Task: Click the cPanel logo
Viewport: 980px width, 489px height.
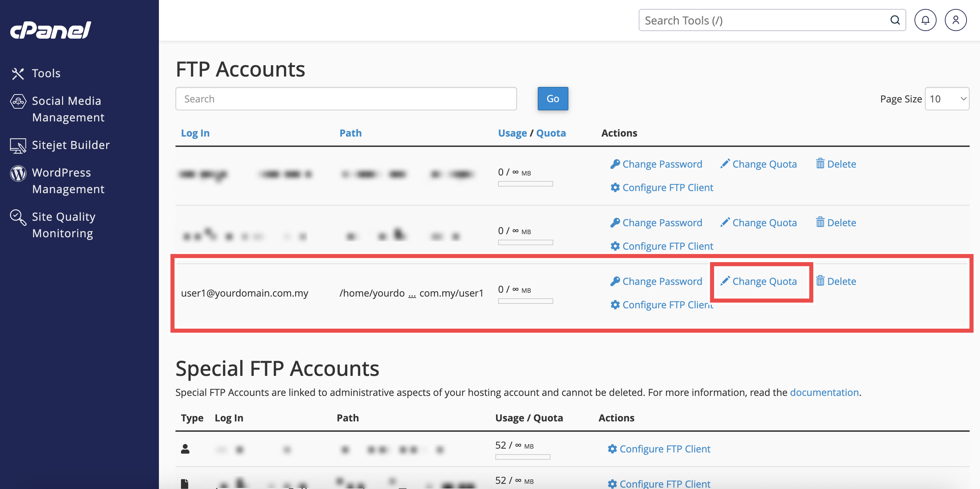Action: [x=51, y=30]
